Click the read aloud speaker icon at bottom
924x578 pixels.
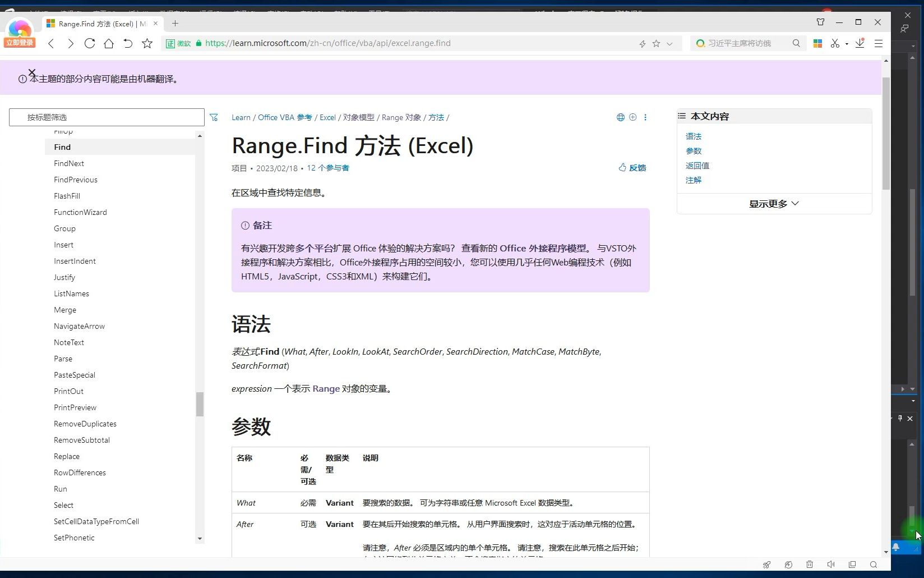coord(830,565)
